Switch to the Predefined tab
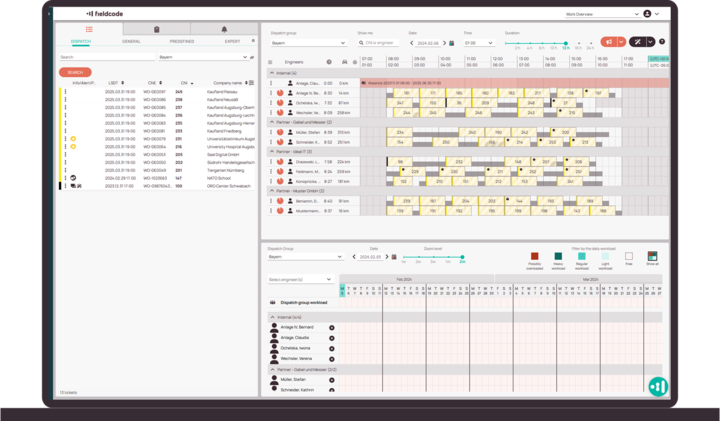This screenshot has height=421, width=720. (181, 42)
